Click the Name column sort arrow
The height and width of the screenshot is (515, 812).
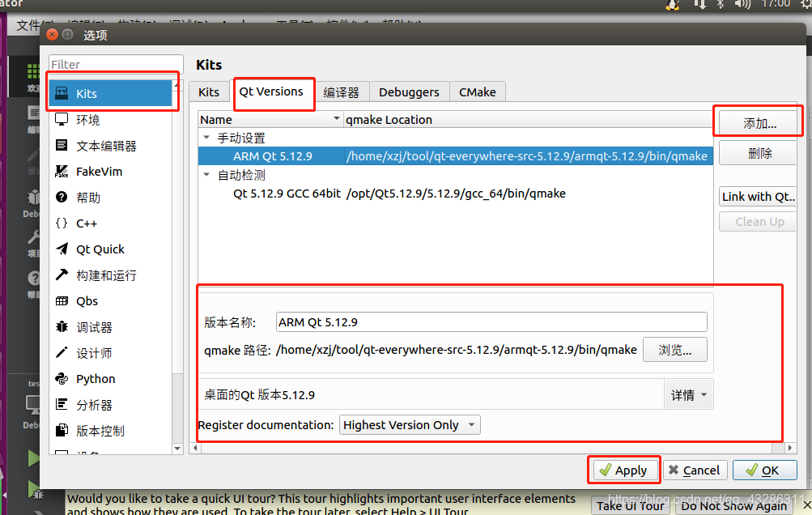(x=336, y=119)
